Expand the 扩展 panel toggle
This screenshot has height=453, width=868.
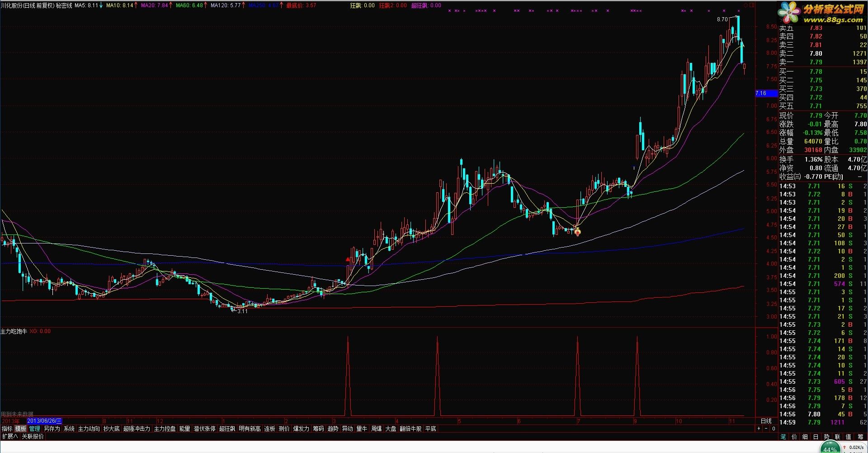pyautogui.click(x=9, y=437)
